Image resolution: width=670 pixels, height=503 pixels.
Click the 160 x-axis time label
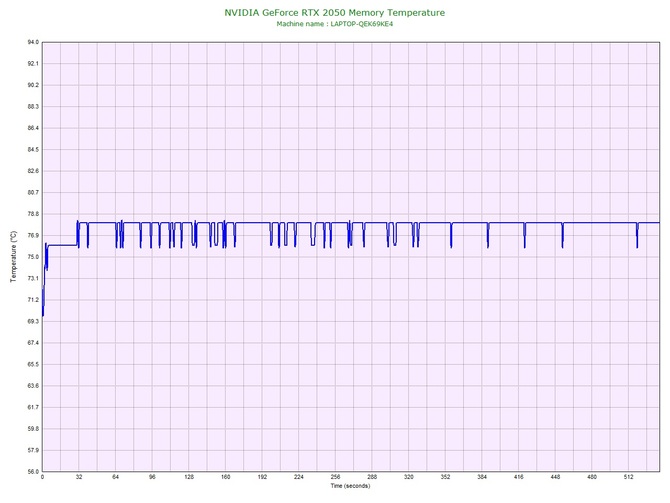(x=226, y=477)
